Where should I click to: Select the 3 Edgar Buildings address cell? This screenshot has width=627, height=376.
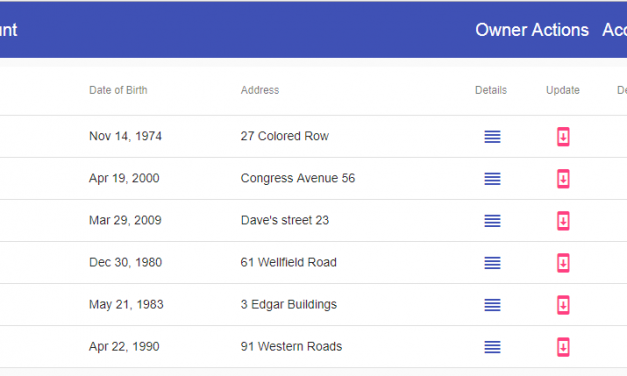[x=289, y=304]
